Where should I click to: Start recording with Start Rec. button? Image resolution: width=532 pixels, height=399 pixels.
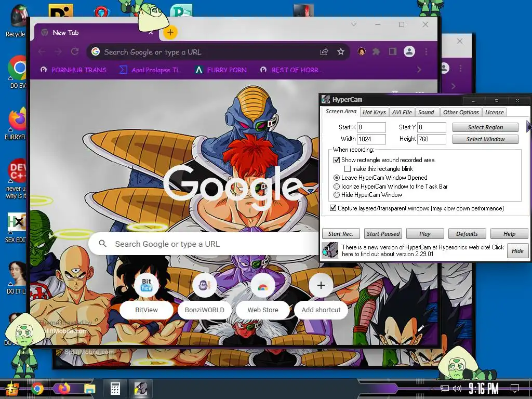click(x=340, y=234)
